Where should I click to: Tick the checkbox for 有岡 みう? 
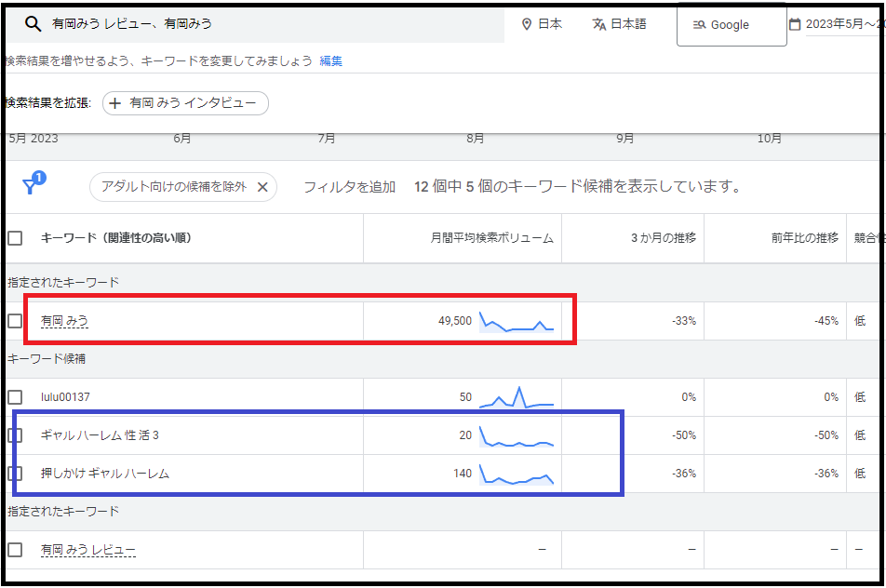coord(15,321)
